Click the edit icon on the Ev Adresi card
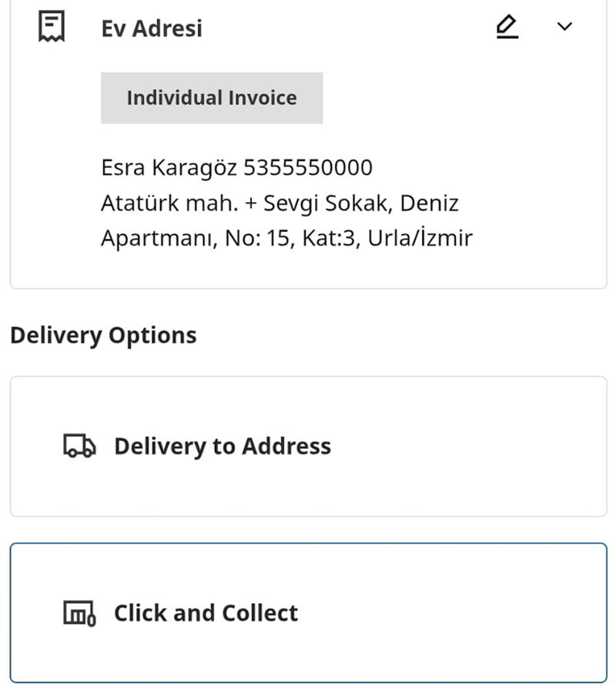This screenshot has width=616, height=693. coord(507,25)
